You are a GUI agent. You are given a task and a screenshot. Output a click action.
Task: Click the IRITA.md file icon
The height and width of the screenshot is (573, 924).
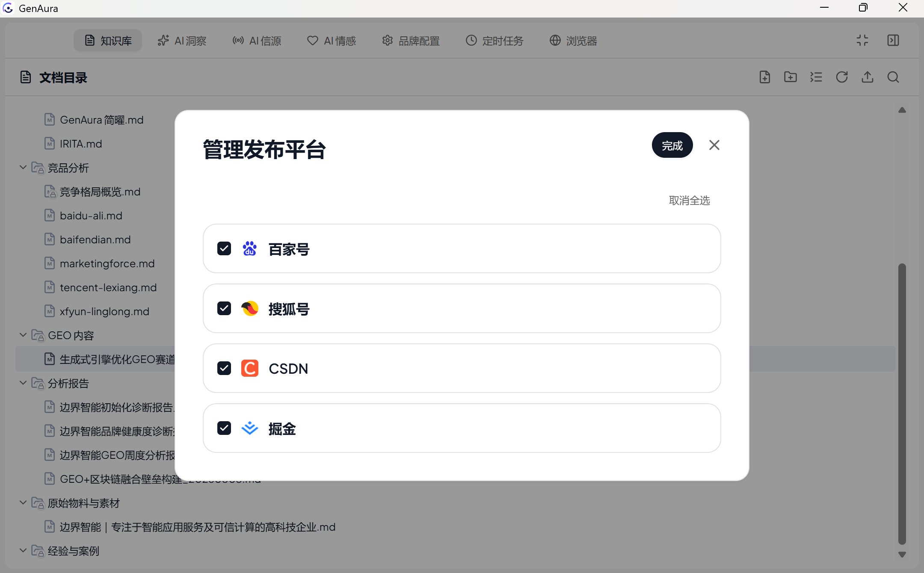pos(50,143)
